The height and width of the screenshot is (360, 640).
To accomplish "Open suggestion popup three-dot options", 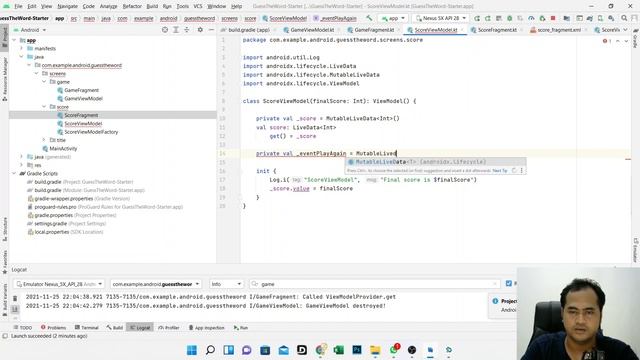I will (x=522, y=171).
